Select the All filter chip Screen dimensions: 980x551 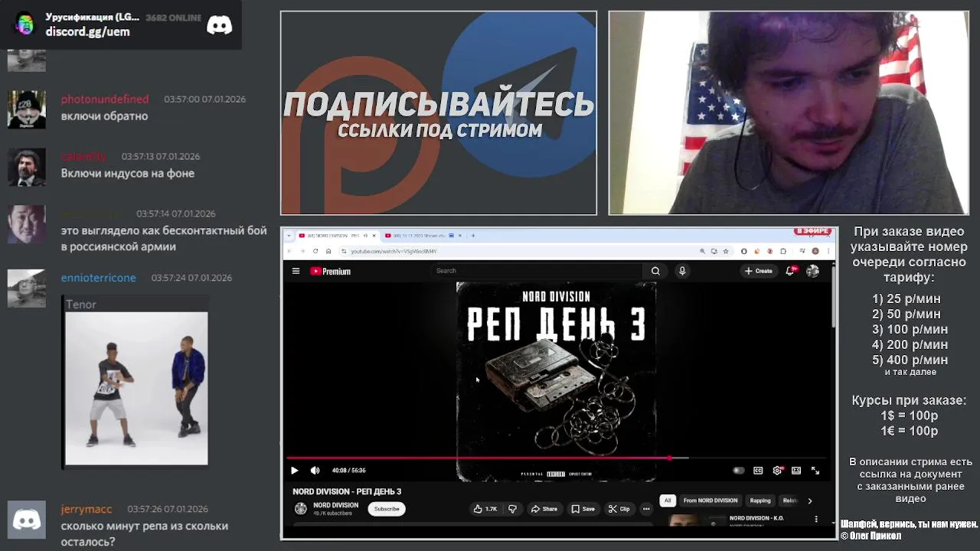point(668,500)
